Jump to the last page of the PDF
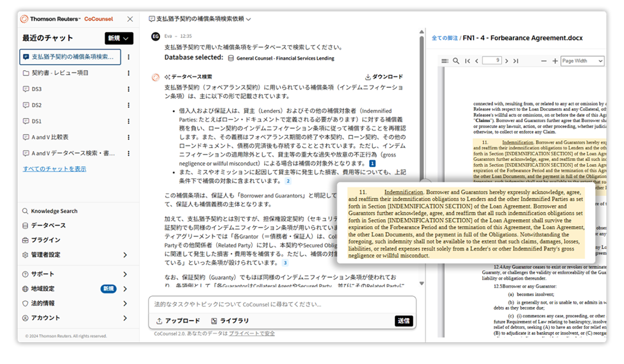The image size is (624, 364). (x=516, y=60)
